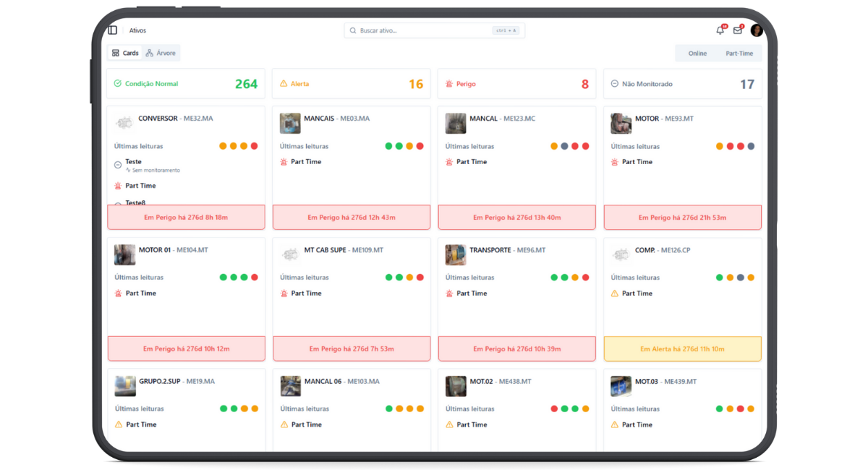
Task: Click the red reading dot on MOTOR 01
Action: click(x=254, y=278)
